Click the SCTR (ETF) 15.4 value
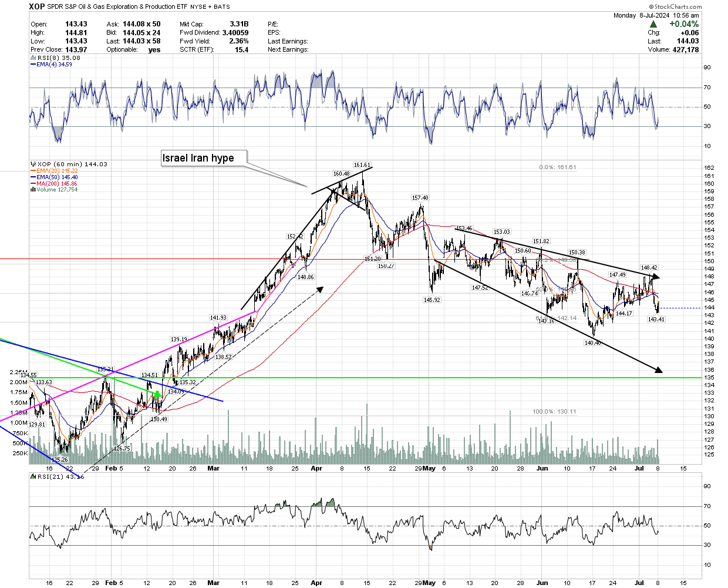728x588 pixels. point(241,50)
